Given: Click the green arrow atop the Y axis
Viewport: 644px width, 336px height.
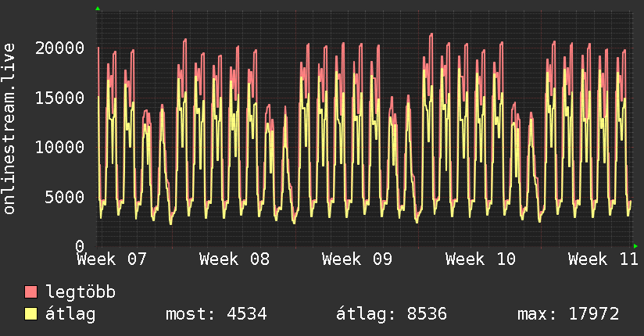Looking at the screenshot, I should tap(98, 9).
